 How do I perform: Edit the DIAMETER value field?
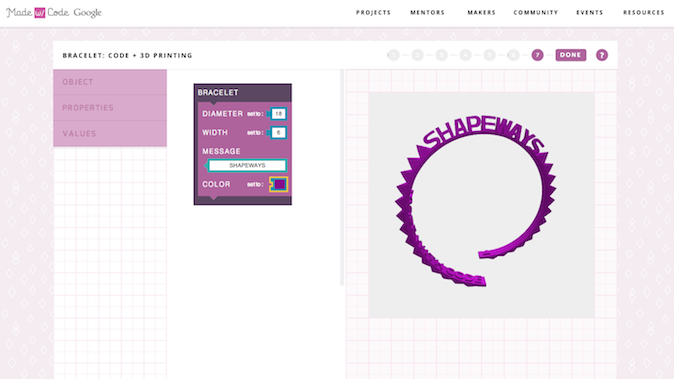point(279,114)
